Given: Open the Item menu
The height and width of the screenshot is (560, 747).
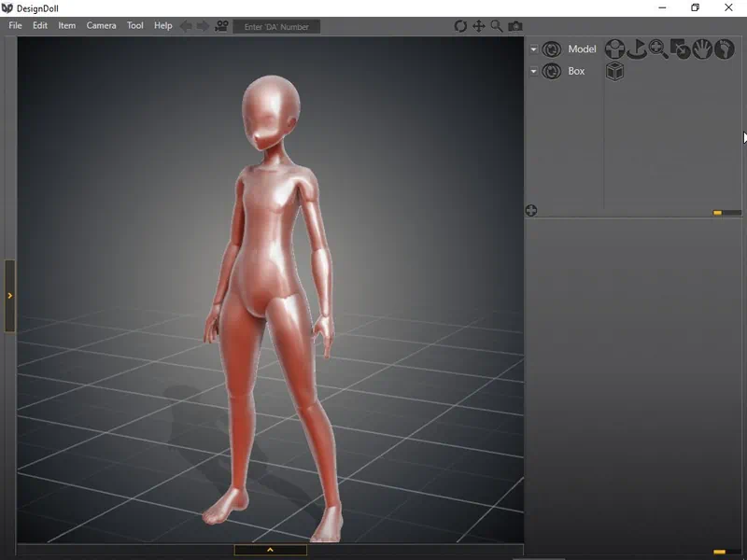Looking at the screenshot, I should point(66,26).
